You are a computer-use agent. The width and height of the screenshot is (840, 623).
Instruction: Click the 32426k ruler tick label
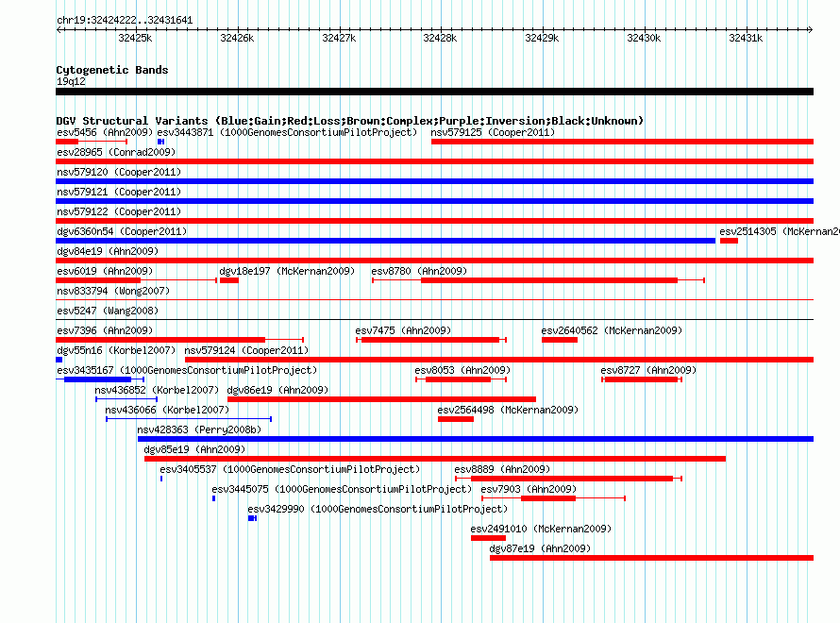[237, 38]
